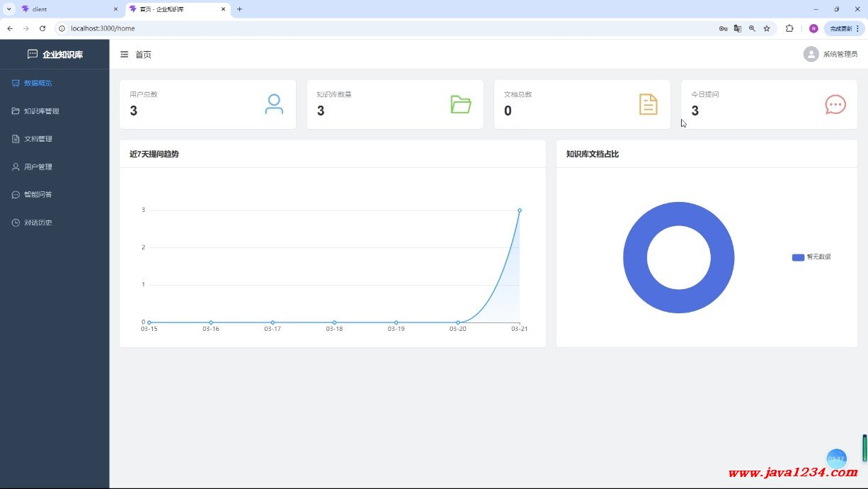Click the 数据概览 dashboard icon
This screenshot has height=489, width=868.
[16, 83]
